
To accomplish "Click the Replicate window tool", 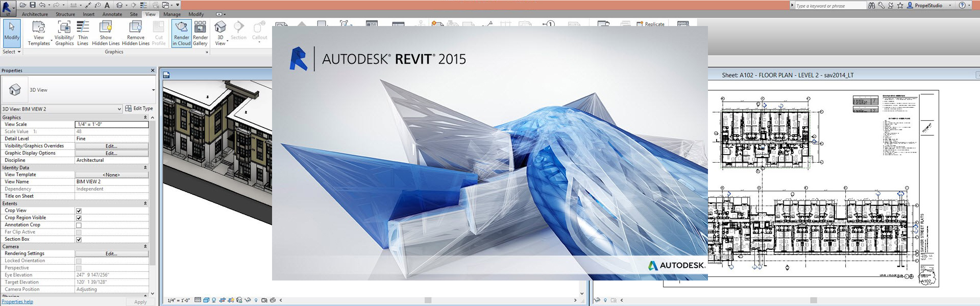I will [651, 24].
